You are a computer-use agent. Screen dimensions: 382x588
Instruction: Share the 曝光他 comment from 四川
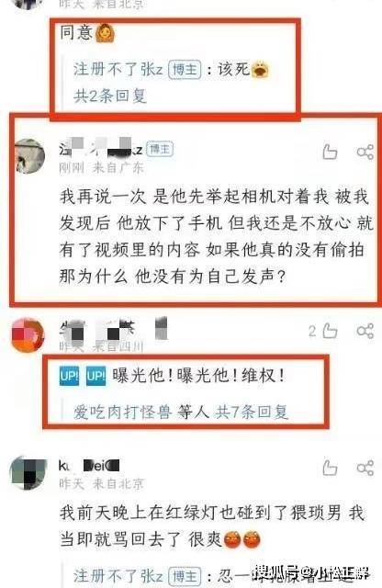365,331
